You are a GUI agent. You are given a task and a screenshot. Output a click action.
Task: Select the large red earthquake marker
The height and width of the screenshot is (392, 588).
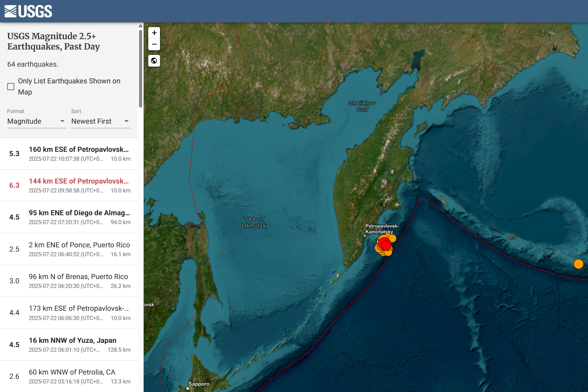(385, 245)
